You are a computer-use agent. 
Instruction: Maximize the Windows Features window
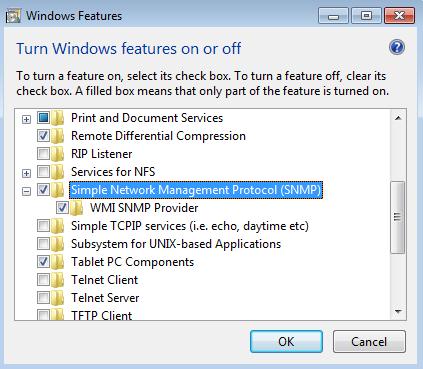(x=366, y=16)
